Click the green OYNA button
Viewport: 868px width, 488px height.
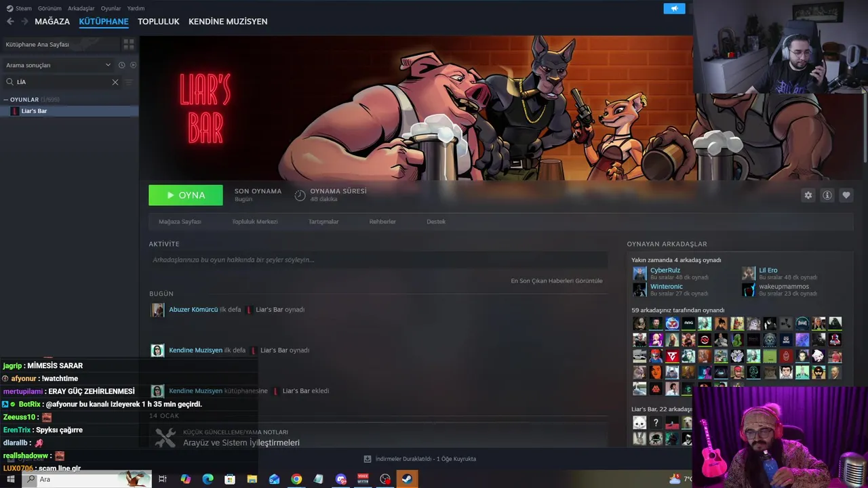pos(186,195)
